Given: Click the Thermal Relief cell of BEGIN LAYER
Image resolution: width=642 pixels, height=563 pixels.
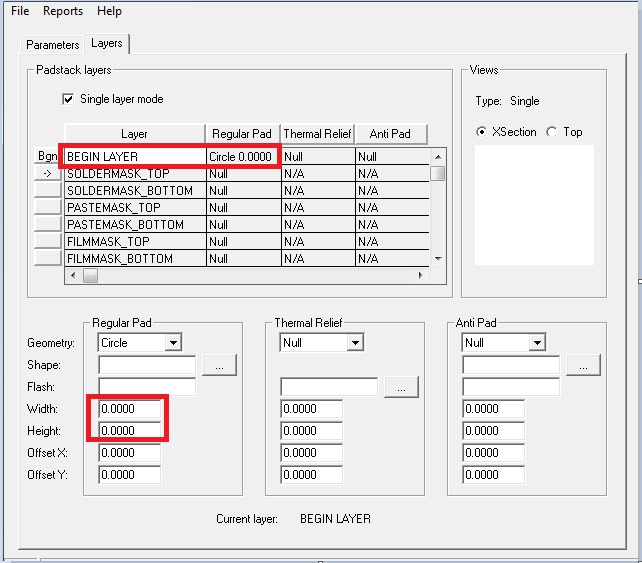Looking at the screenshot, I should click(318, 156).
